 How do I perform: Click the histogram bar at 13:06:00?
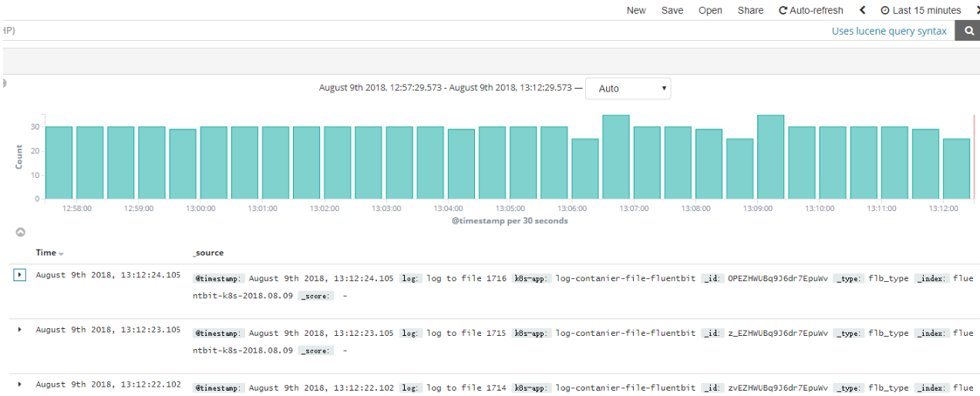click(x=585, y=169)
